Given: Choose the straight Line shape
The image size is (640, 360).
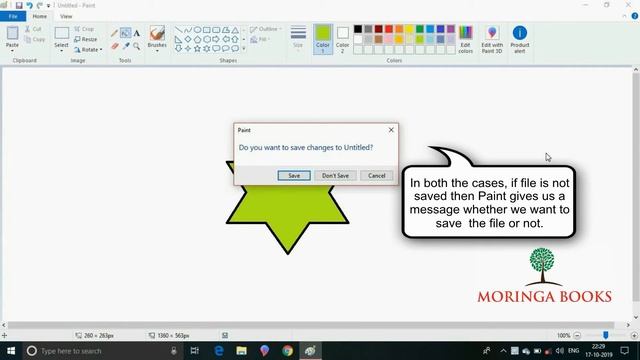Looking at the screenshot, I should 178,30.
